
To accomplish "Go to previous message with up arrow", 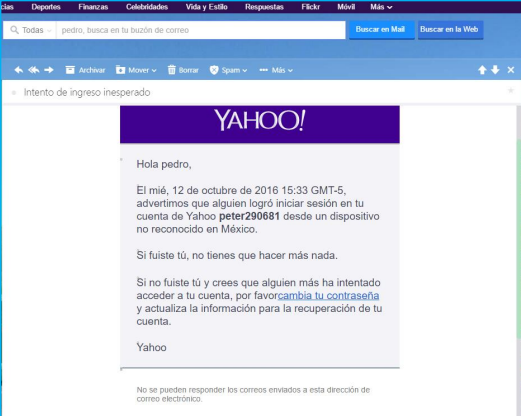I will click(x=482, y=70).
